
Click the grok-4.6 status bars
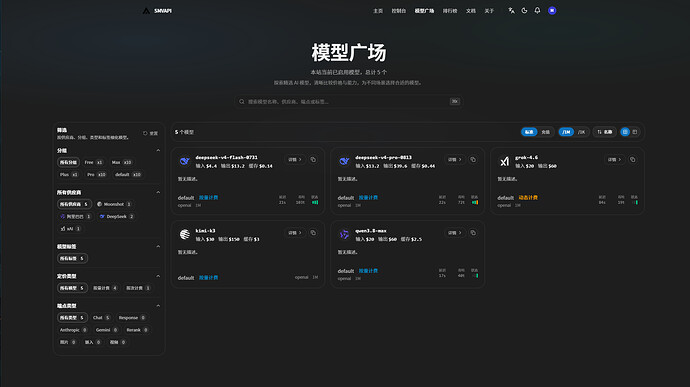[x=635, y=203]
